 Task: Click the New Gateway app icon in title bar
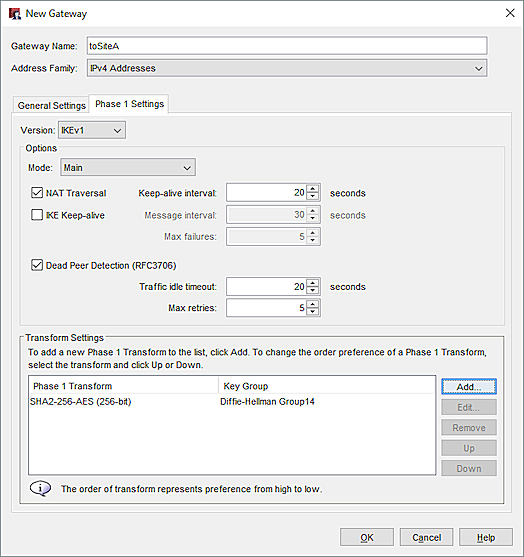pos(15,14)
